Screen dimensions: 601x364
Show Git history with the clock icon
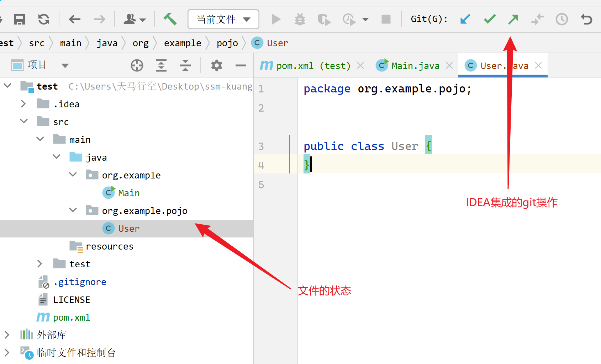[x=562, y=19]
